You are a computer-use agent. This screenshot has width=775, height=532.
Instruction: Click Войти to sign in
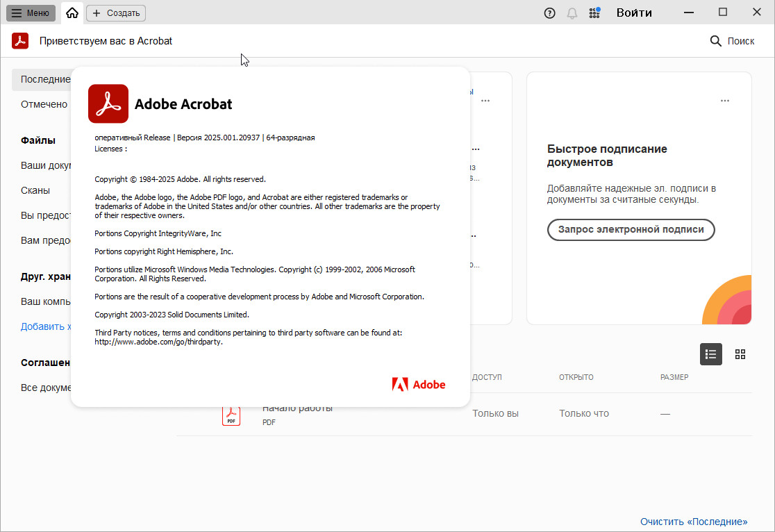click(x=634, y=13)
